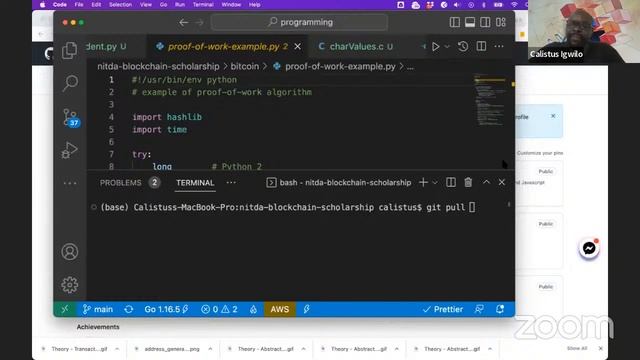Open the Code menu in macOS menu bar
The height and width of the screenshot is (360, 640).
(x=60, y=4)
